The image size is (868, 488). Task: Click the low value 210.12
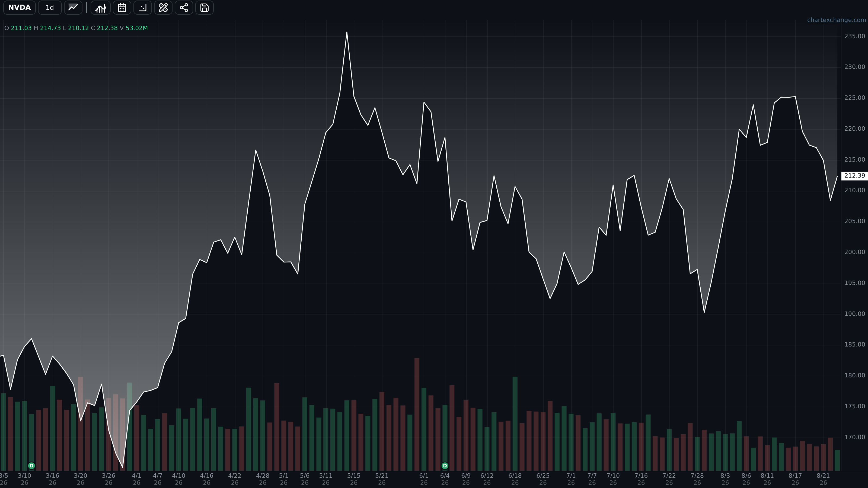point(78,28)
